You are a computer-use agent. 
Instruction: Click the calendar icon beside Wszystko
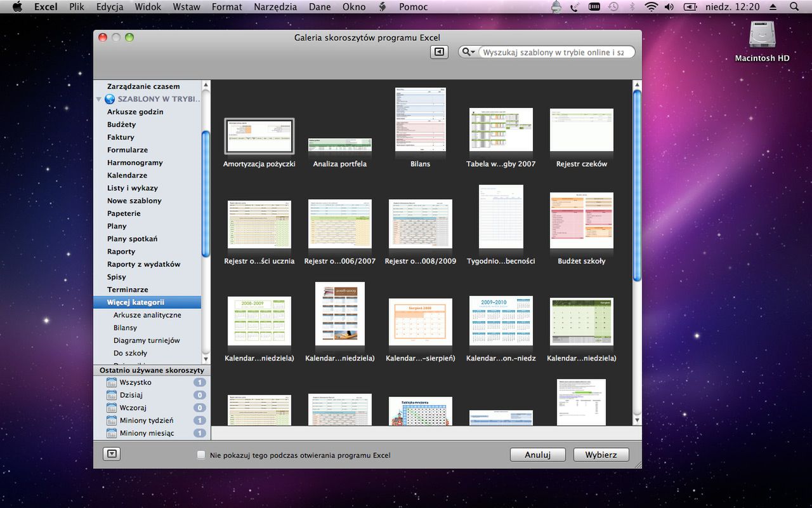tap(112, 382)
